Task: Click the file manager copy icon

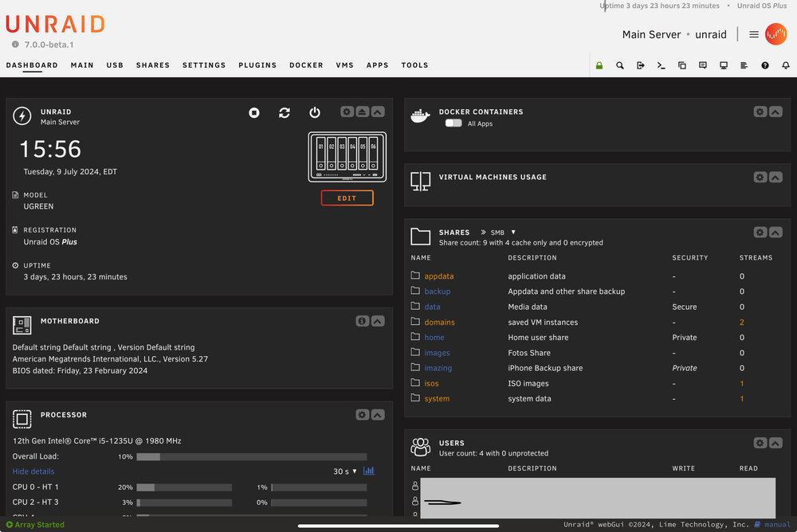Action: 682,65
